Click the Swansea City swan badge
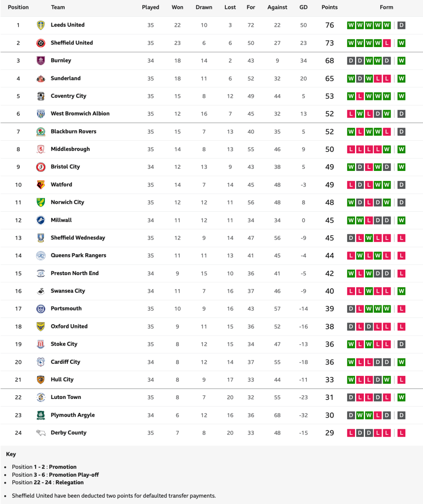 click(x=41, y=291)
